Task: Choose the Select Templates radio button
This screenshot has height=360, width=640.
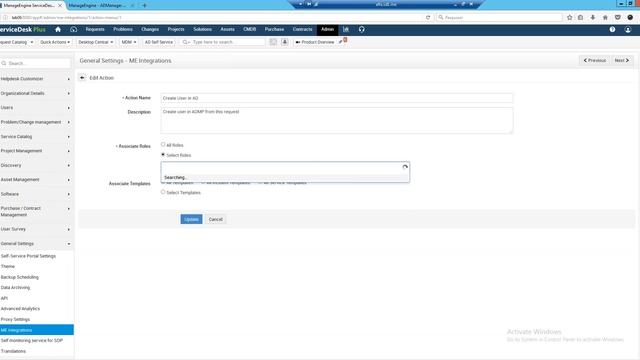Action: click(x=163, y=192)
